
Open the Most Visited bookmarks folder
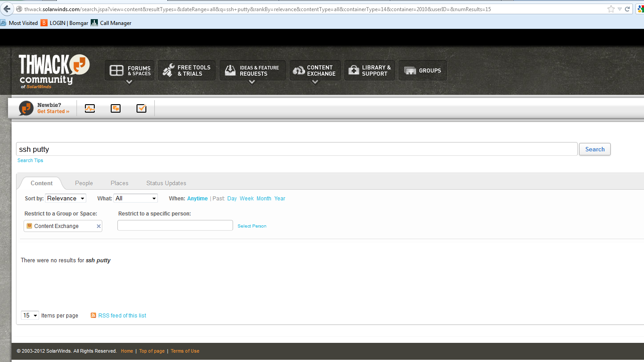[x=19, y=23]
